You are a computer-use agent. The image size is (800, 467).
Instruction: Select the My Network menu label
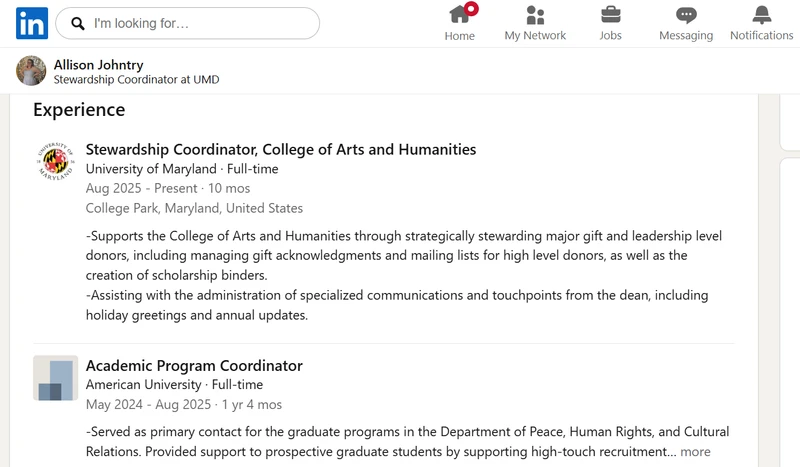[535, 36]
